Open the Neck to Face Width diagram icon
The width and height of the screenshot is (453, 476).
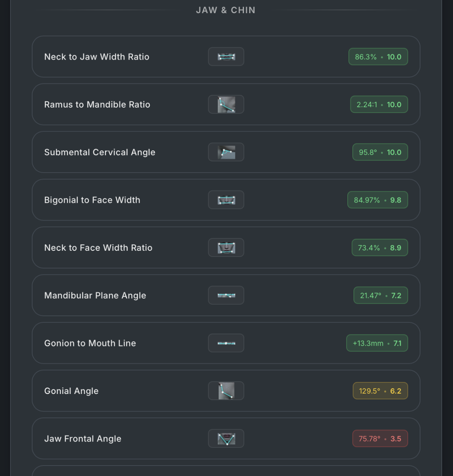click(226, 248)
